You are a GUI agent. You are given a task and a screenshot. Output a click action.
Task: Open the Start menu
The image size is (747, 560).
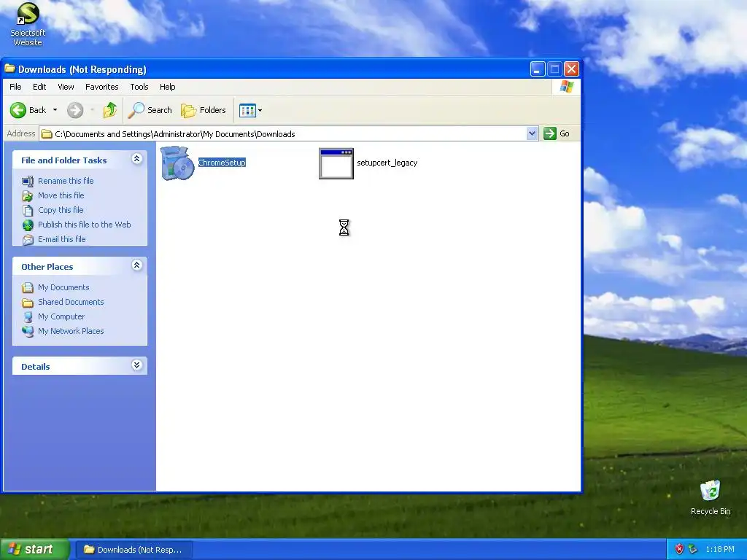tap(34, 550)
